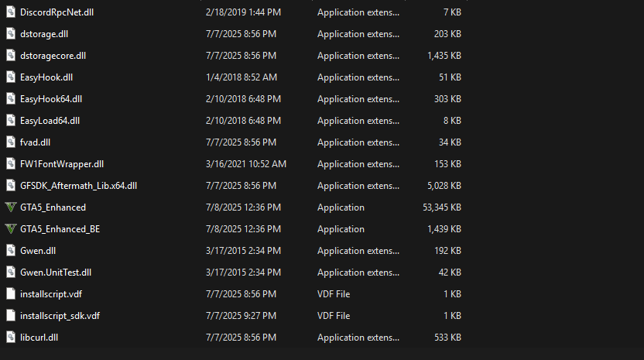Click the 3/16/2021 10:52 AM date entry
644x360 pixels.
click(x=246, y=164)
